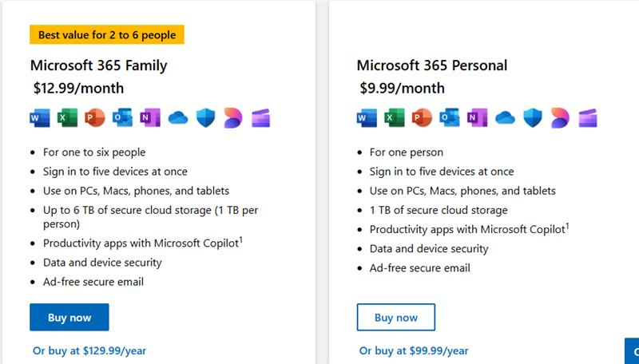Viewport: 639px width, 364px height.
Task: Click the Clipchamp icon in the Personal plan
Action: click(588, 118)
